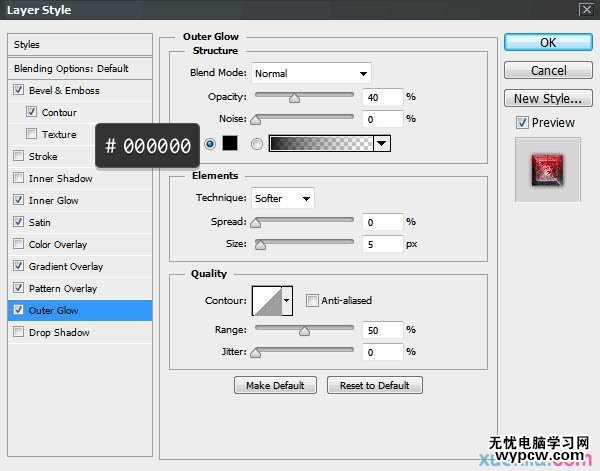Image resolution: width=600 pixels, height=471 pixels.
Task: Uncheck the Outer Glow checkbox
Action: pyautogui.click(x=18, y=310)
